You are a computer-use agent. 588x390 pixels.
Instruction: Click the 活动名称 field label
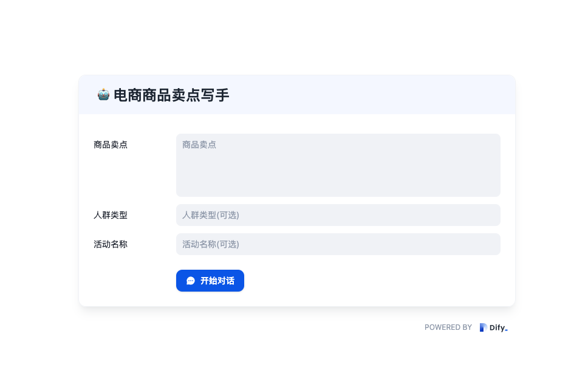pos(111,244)
